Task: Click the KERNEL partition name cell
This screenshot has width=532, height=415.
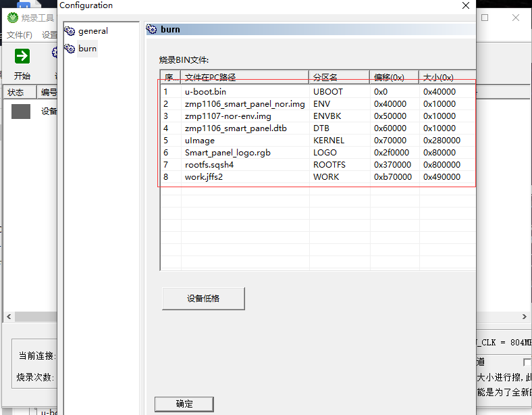Action: click(328, 141)
